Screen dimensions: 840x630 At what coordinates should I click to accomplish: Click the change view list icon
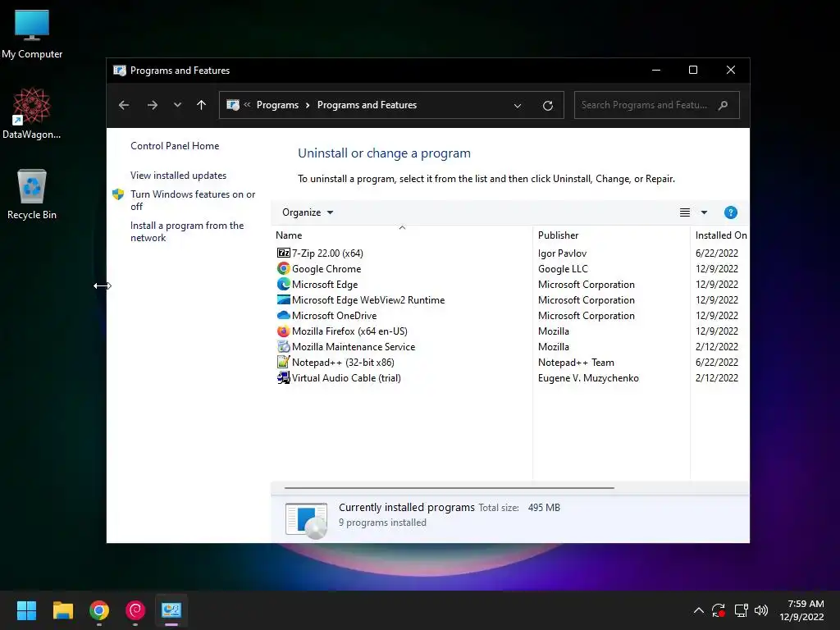point(685,212)
